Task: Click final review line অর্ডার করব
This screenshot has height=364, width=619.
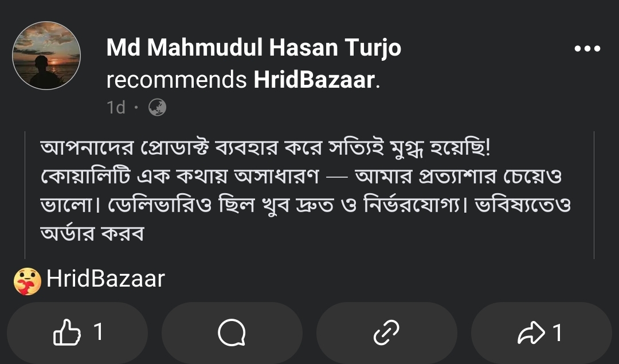Action: pos(92,234)
